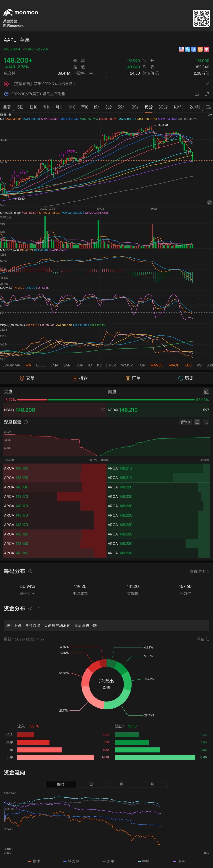Toggle 特大单 line in legend
The height and width of the screenshot is (868, 213).
click(x=71, y=861)
